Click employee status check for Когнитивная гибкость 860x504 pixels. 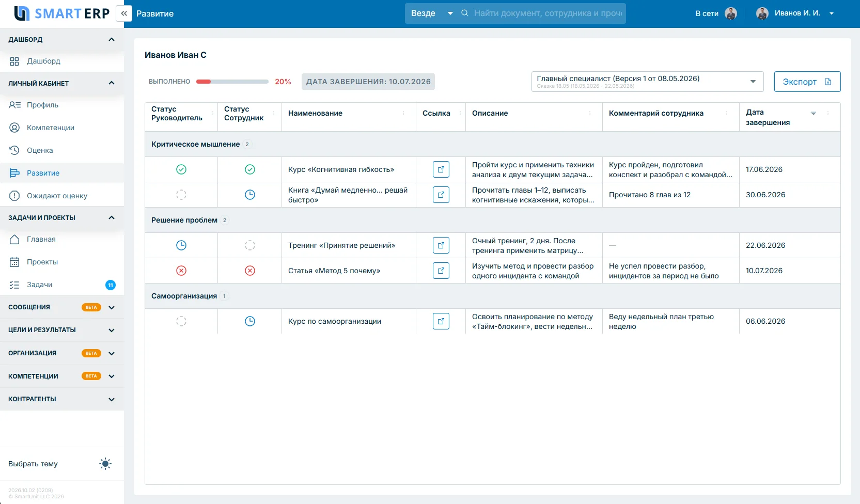[x=250, y=169]
